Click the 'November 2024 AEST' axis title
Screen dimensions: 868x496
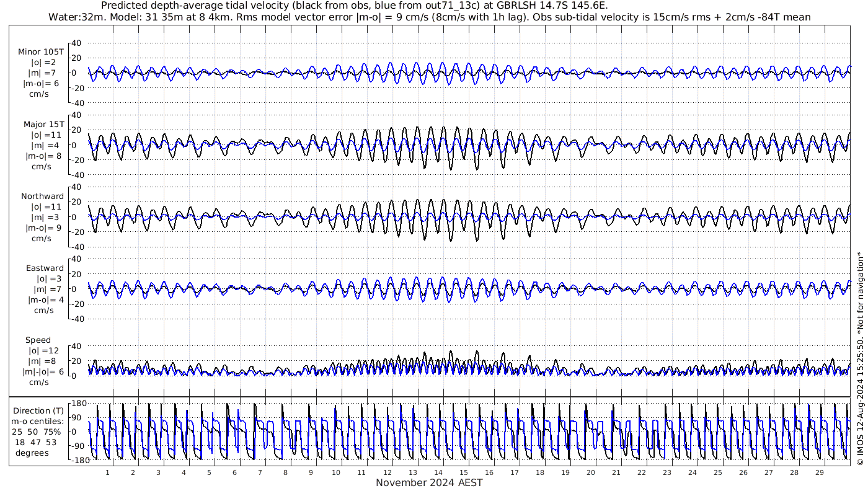429,482
